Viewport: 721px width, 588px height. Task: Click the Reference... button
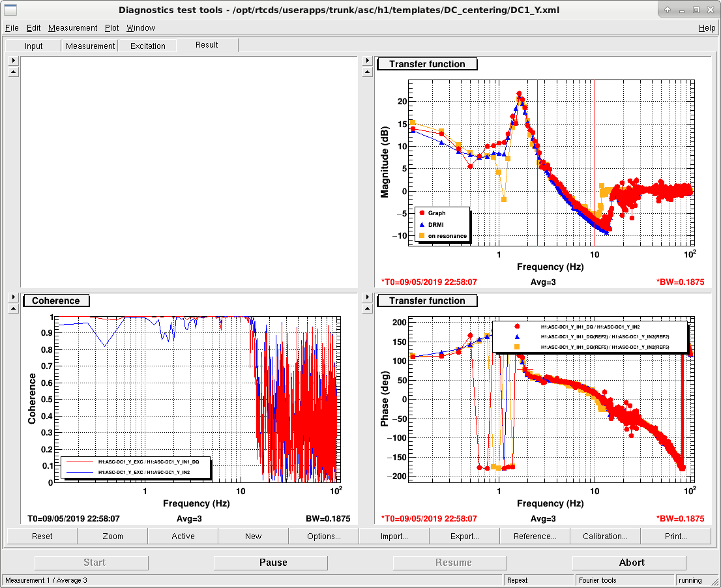[x=535, y=536]
